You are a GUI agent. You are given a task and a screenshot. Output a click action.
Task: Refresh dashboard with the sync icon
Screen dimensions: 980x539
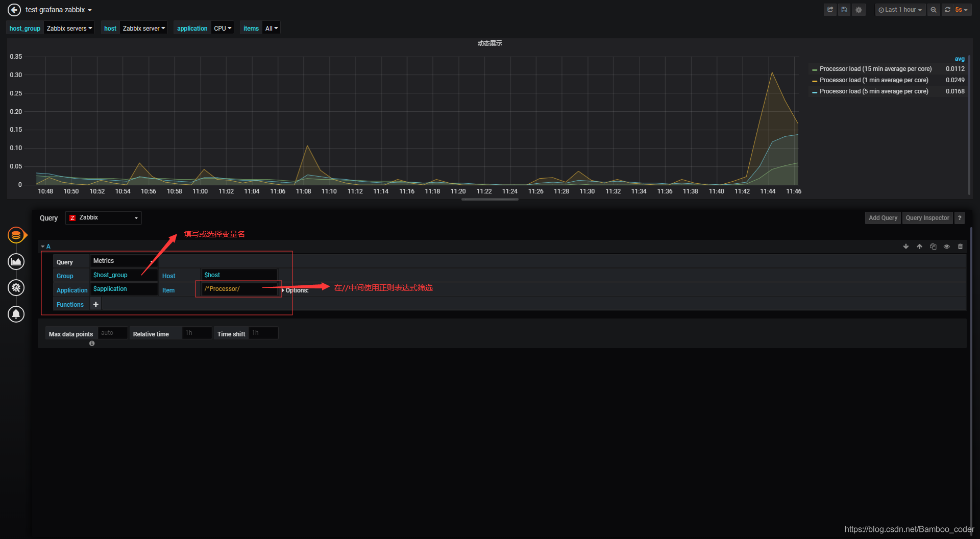coord(947,10)
